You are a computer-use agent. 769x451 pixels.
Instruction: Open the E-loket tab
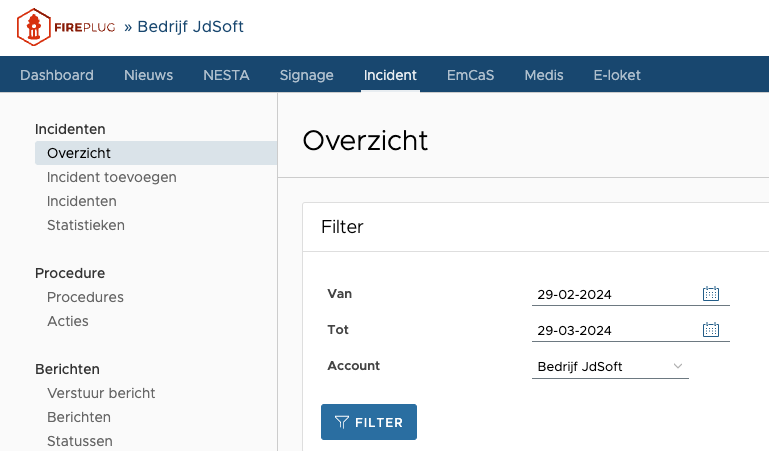point(617,75)
